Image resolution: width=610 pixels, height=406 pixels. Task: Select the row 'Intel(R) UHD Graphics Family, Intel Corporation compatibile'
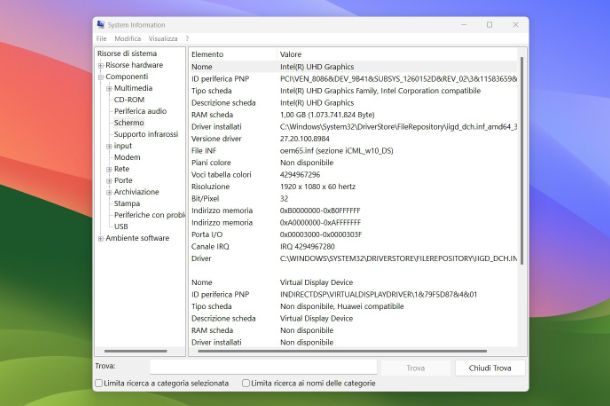click(x=353, y=91)
